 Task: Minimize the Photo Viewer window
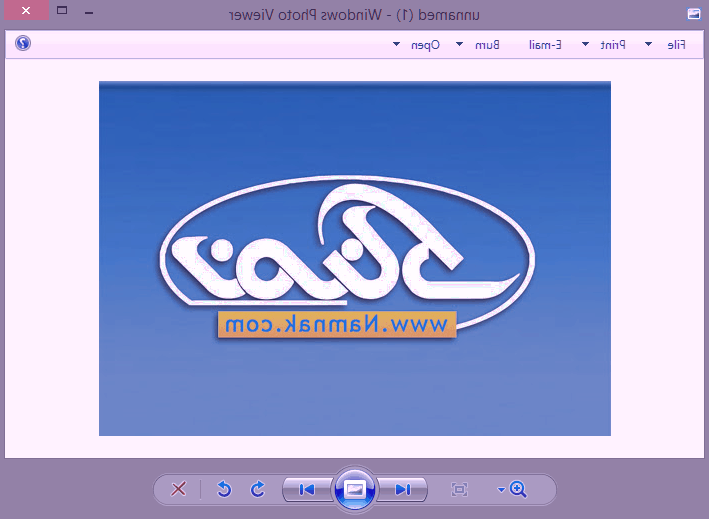[x=89, y=12]
